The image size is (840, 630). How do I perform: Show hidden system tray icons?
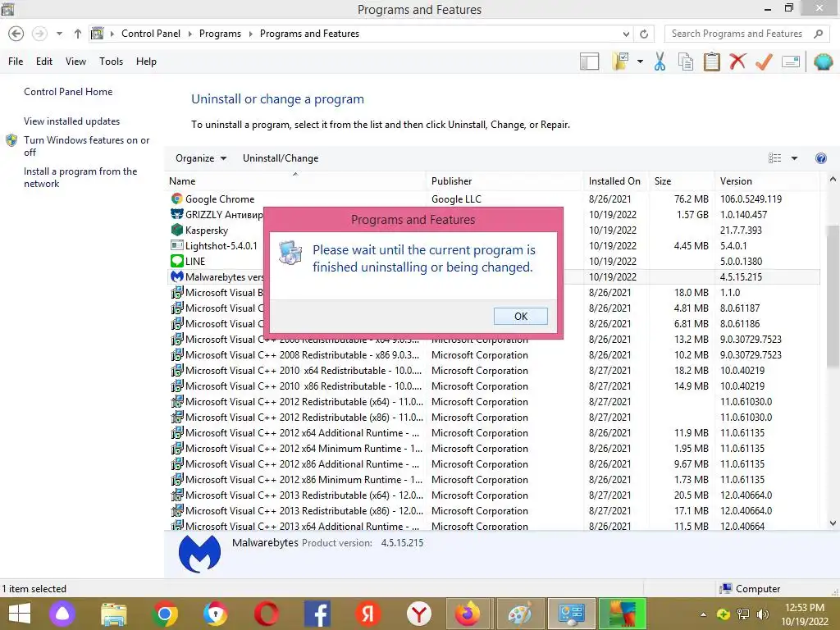(703, 614)
